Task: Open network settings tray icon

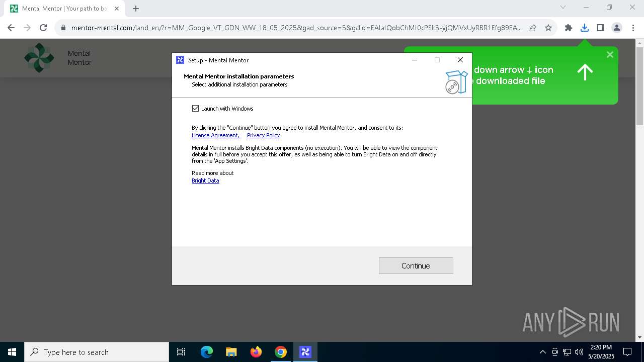Action: click(x=567, y=352)
